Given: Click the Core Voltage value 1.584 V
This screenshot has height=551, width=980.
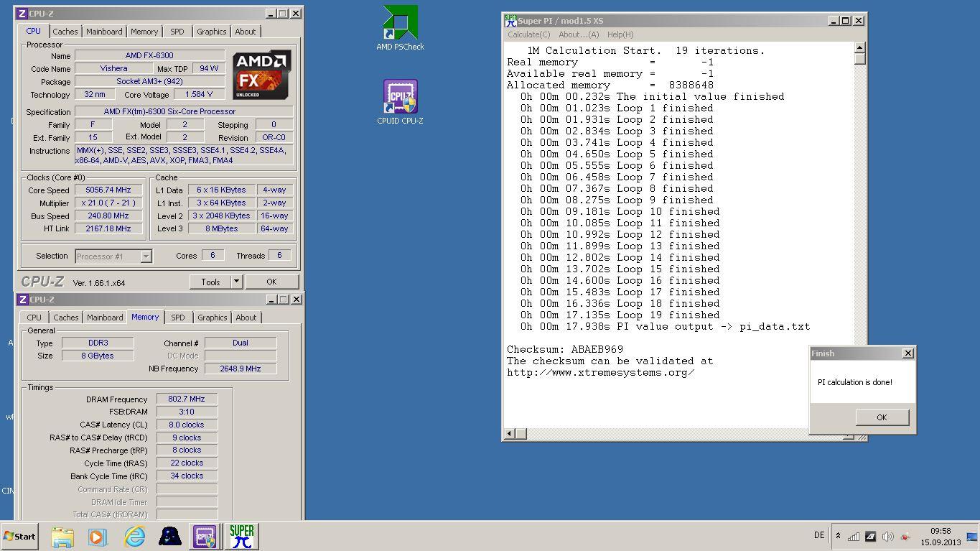Looking at the screenshot, I should point(198,94).
